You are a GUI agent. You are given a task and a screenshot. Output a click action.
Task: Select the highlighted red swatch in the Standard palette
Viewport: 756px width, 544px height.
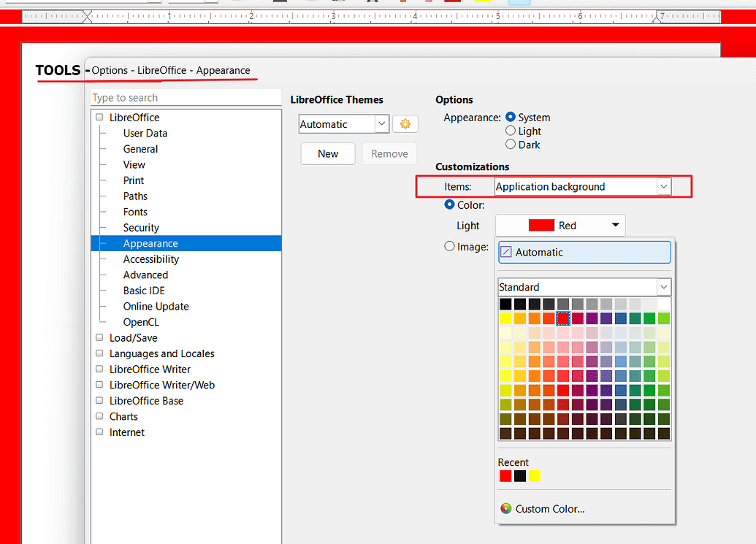tap(563, 318)
